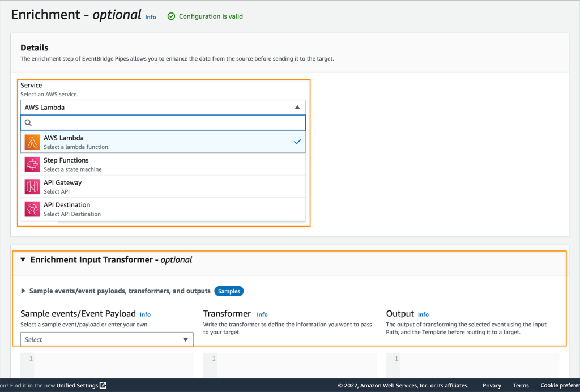
Task: Click the 'Configuration is valid' status text
Action: click(x=211, y=16)
